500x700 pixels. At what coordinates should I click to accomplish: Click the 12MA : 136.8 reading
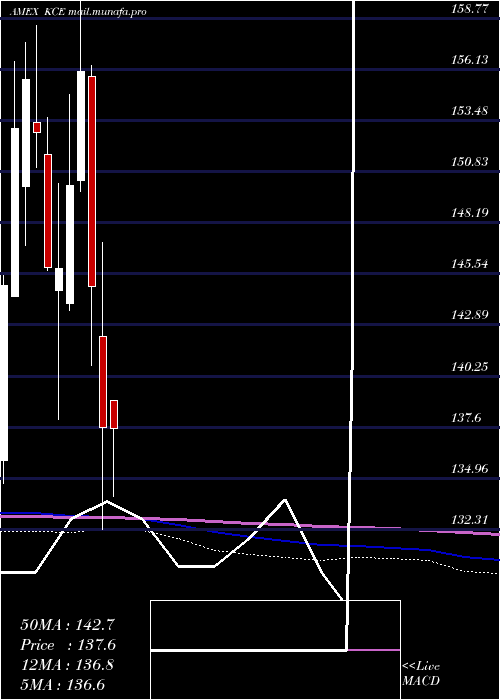point(67,665)
